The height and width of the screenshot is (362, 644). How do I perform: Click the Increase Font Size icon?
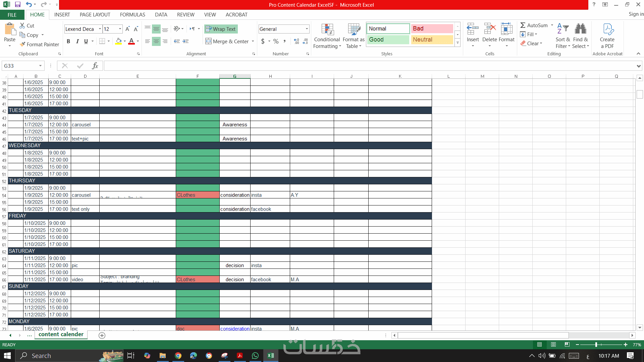coord(127,29)
